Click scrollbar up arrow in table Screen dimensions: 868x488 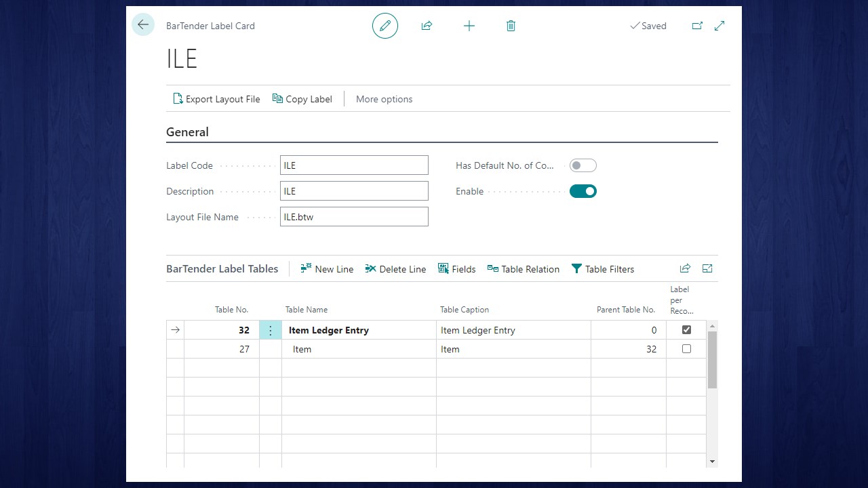click(712, 326)
